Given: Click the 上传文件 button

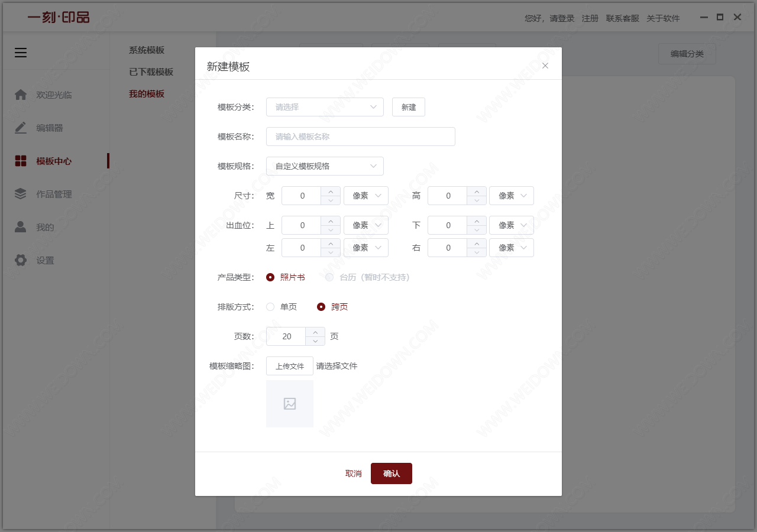Looking at the screenshot, I should 290,366.
